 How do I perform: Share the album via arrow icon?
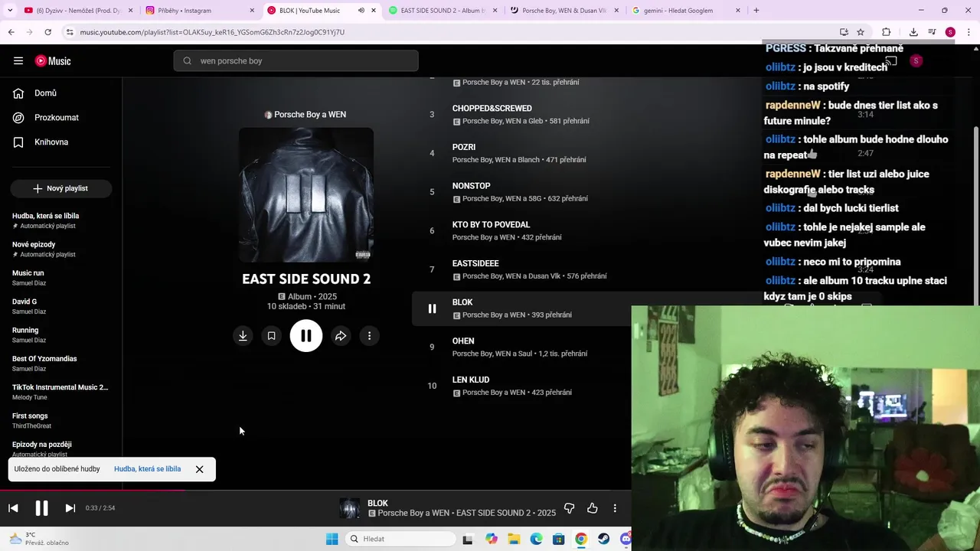(x=341, y=336)
